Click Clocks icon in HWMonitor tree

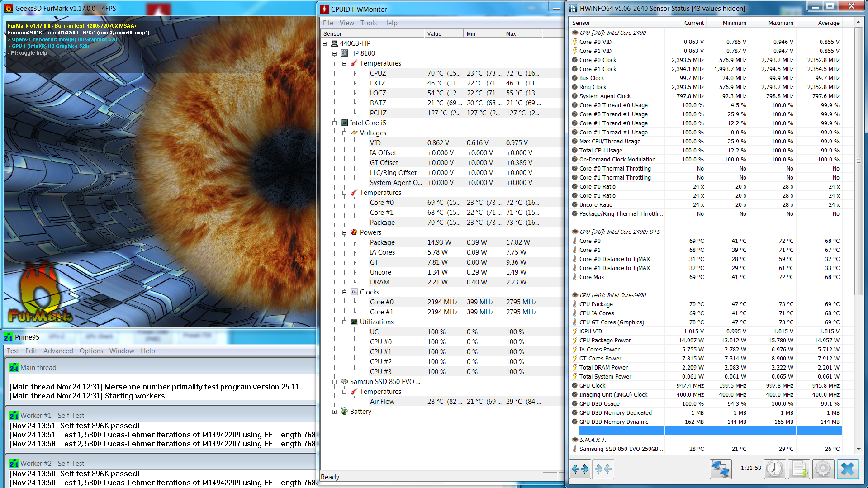click(354, 292)
